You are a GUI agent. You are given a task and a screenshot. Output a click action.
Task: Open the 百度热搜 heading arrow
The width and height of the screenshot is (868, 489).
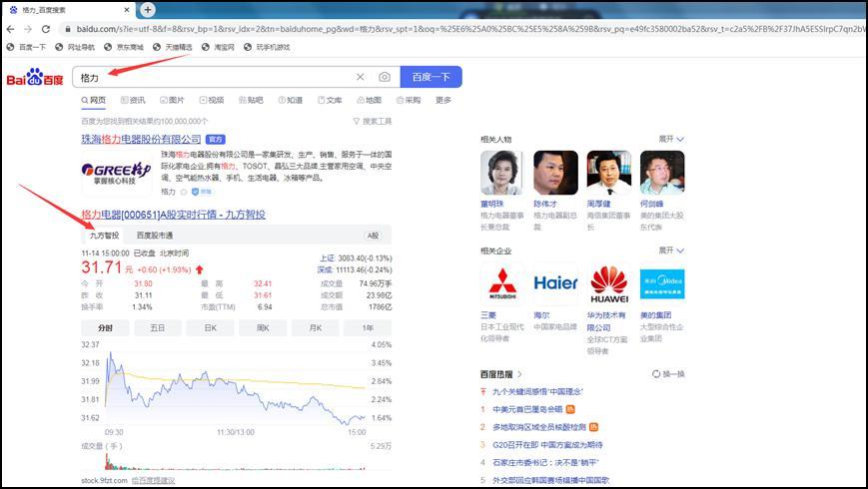click(x=519, y=374)
